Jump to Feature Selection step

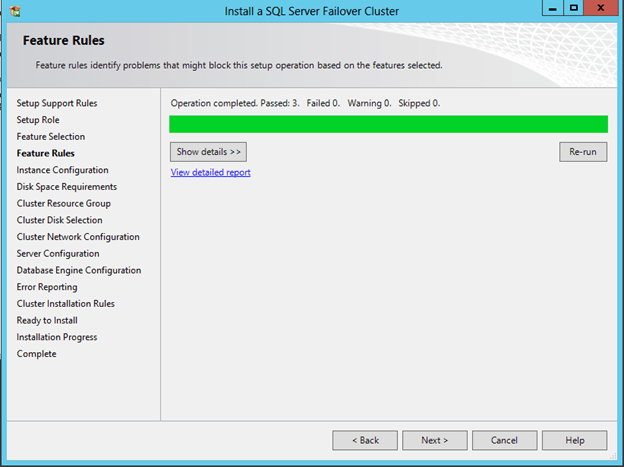tap(51, 136)
